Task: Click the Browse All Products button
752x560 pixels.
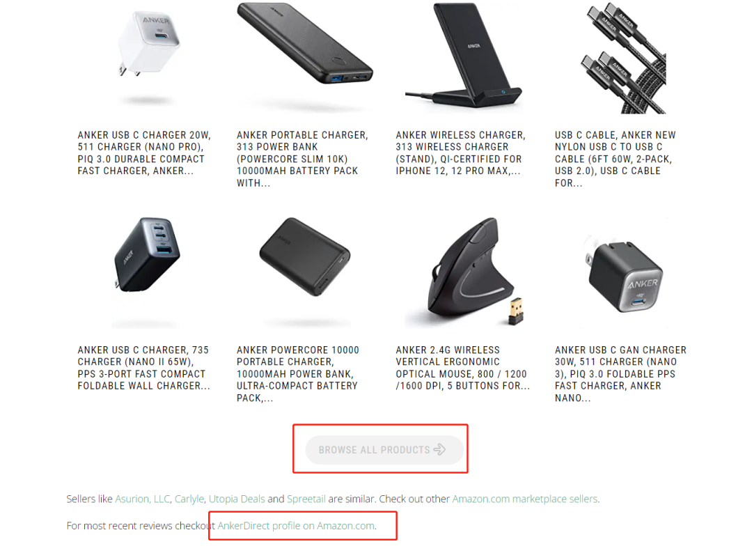Action: click(x=384, y=450)
